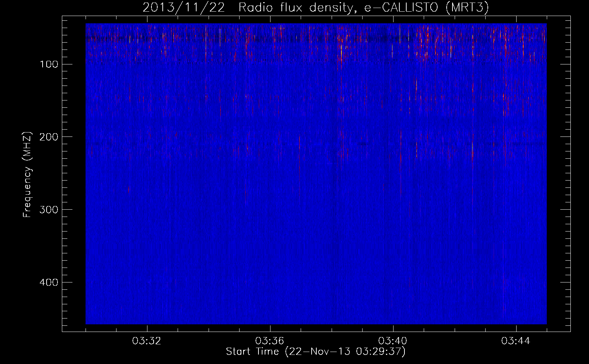Viewport: 589px width, 364px height.
Task: Click the 200 frequency tick label
Action: (x=48, y=137)
